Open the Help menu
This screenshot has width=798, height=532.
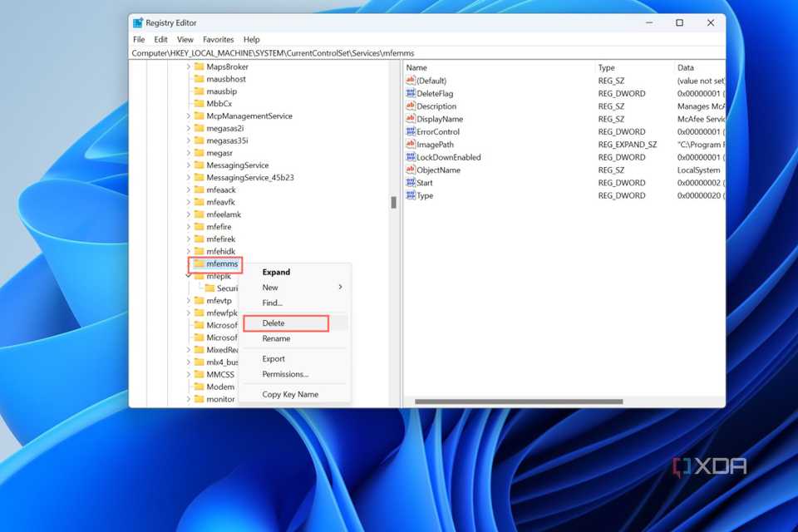tap(251, 39)
